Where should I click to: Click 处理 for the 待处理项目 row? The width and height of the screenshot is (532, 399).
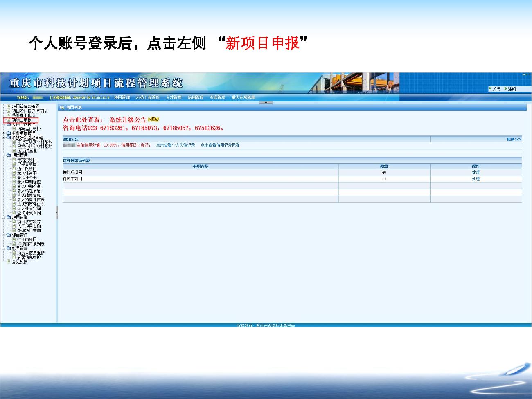coord(476,172)
